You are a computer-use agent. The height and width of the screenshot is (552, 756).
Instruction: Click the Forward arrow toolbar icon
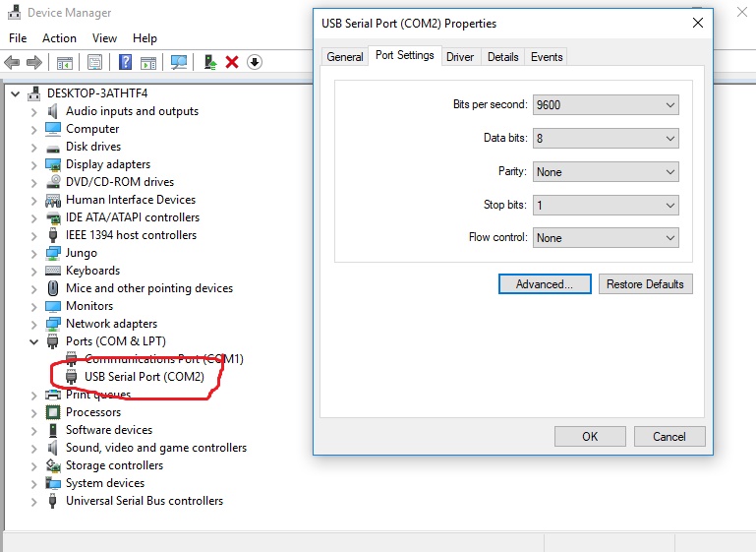click(33, 62)
